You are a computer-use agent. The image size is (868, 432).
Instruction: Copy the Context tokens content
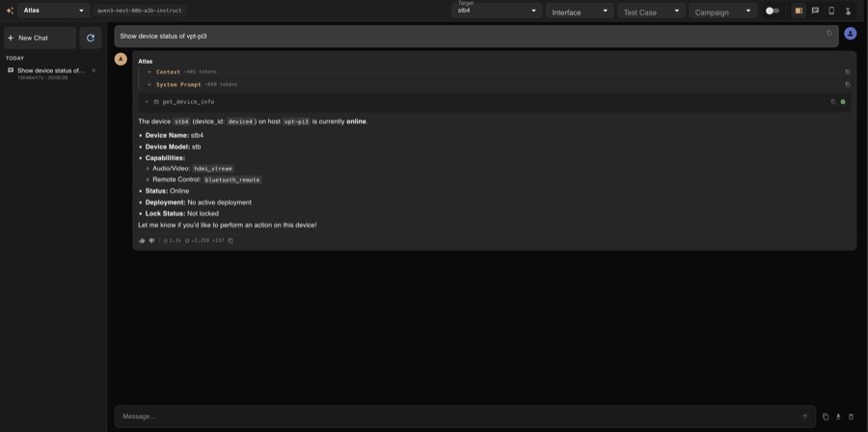847,72
